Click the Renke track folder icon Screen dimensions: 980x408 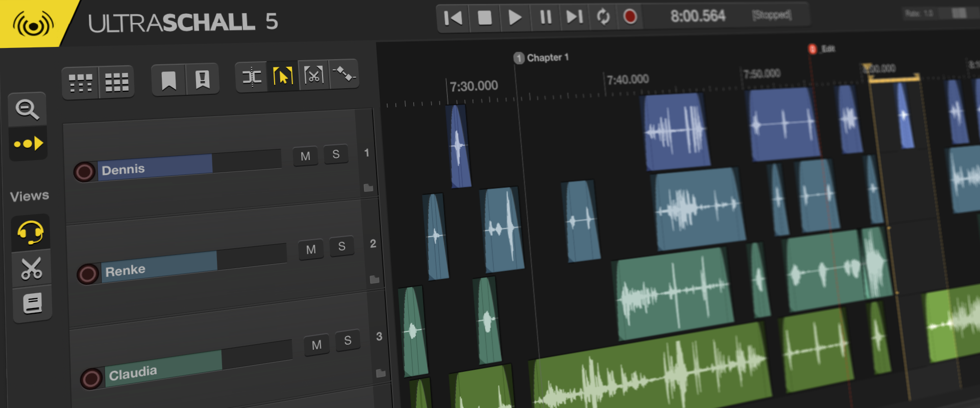(x=374, y=279)
